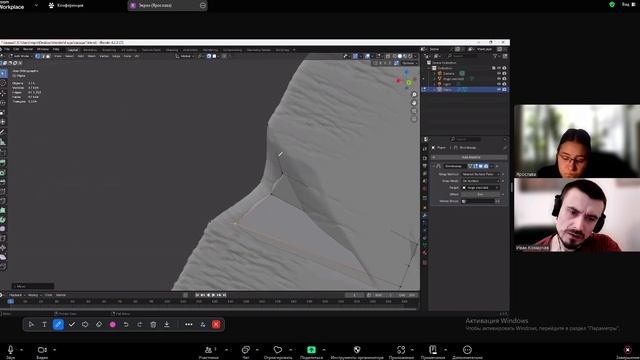Pick the blue pen drawing tool
This screenshot has width=640, height=360.
(x=58, y=324)
